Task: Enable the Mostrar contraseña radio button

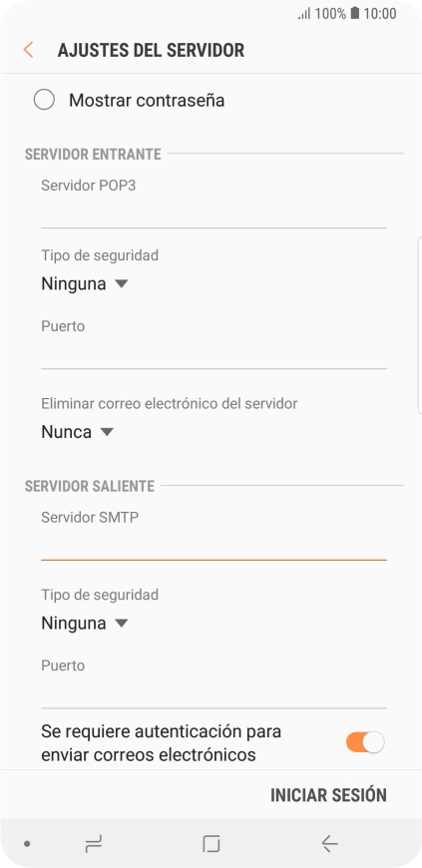Action: pyautogui.click(x=44, y=100)
